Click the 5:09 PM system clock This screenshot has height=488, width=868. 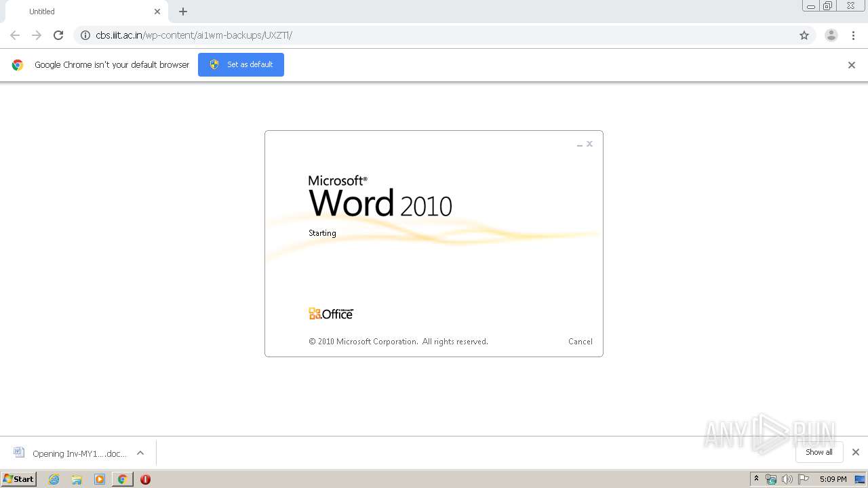pos(833,479)
